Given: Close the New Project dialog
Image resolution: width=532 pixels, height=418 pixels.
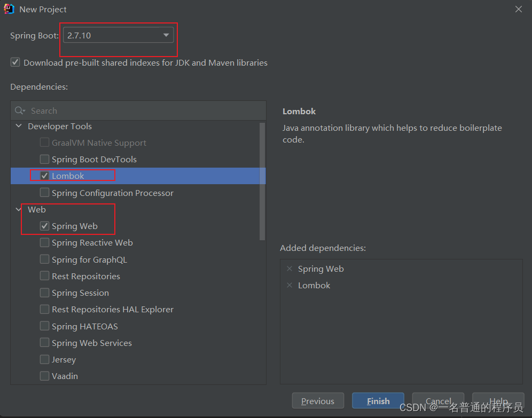Looking at the screenshot, I should point(519,9).
